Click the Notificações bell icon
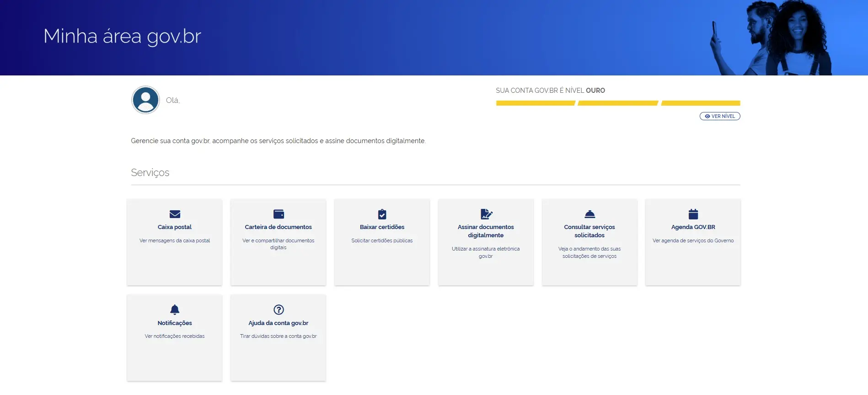This screenshot has width=868, height=395. tap(175, 310)
